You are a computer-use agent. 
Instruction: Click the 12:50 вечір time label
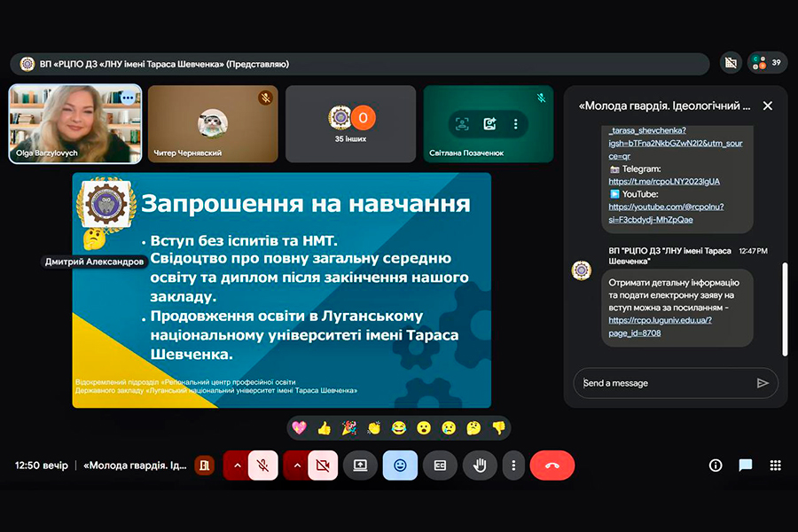click(41, 465)
